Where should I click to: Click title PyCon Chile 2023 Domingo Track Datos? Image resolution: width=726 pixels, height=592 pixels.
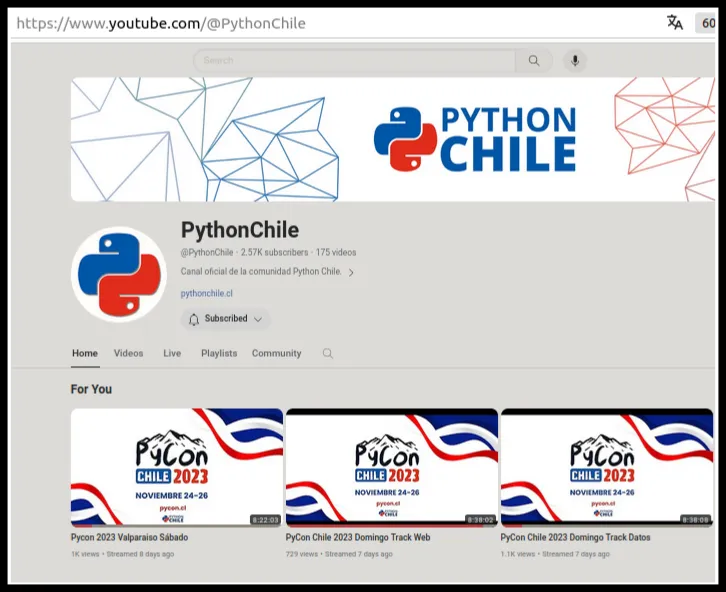[576, 537]
